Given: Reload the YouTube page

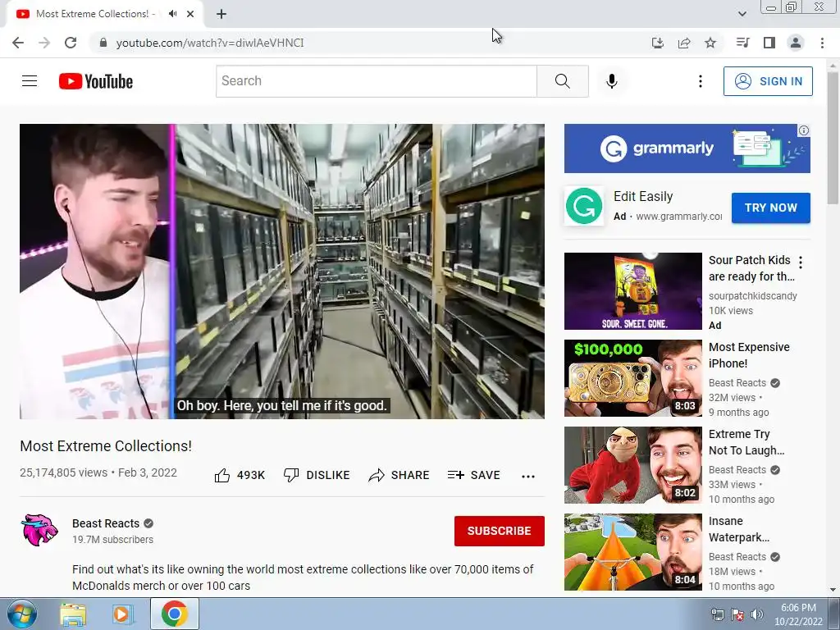Looking at the screenshot, I should (71, 43).
